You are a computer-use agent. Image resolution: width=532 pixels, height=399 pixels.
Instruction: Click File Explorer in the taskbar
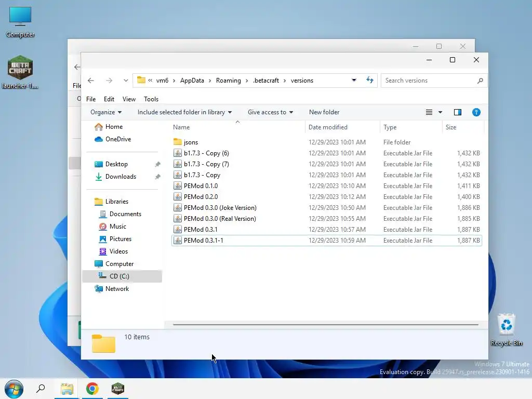[67, 389]
